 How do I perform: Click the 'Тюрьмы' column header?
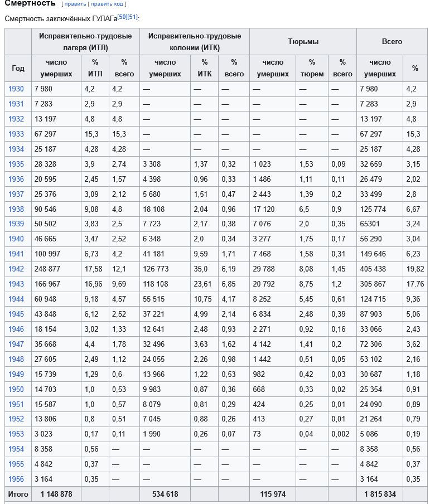tap(303, 41)
